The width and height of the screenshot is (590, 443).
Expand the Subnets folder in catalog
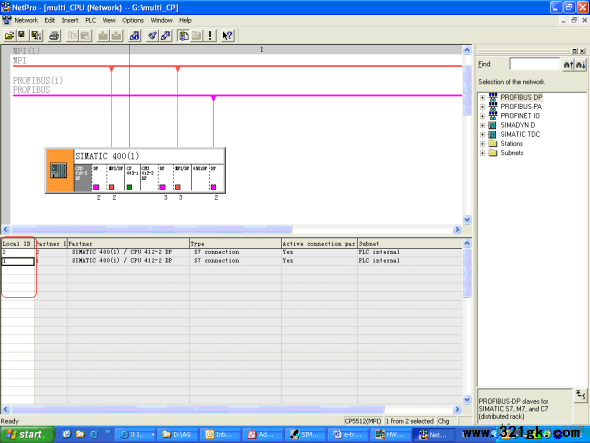(482, 153)
